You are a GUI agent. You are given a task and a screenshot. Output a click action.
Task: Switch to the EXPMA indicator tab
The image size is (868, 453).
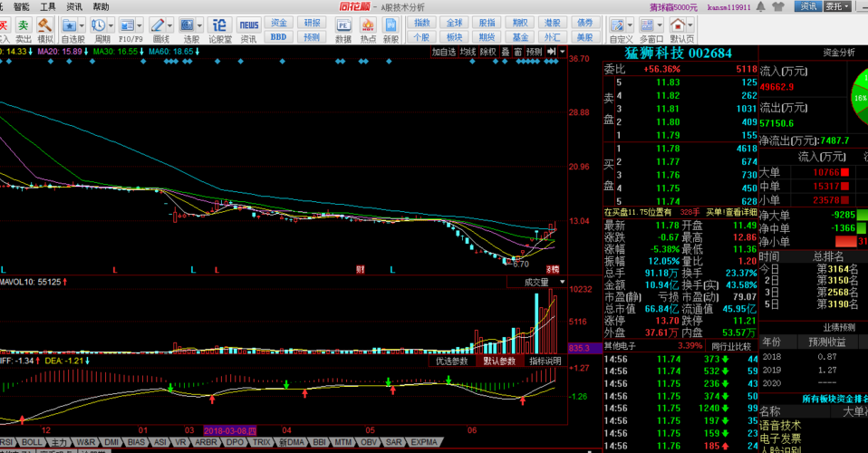424,442
